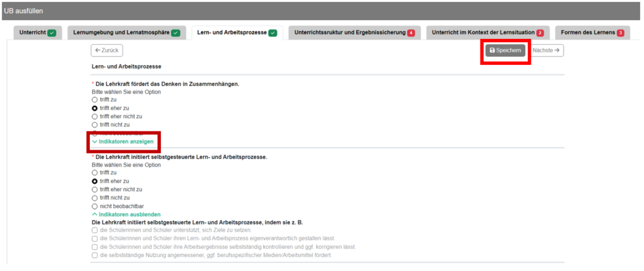Click the red badge showing 3
Image resolution: width=644 pixels, height=271 pixels.
click(x=620, y=33)
